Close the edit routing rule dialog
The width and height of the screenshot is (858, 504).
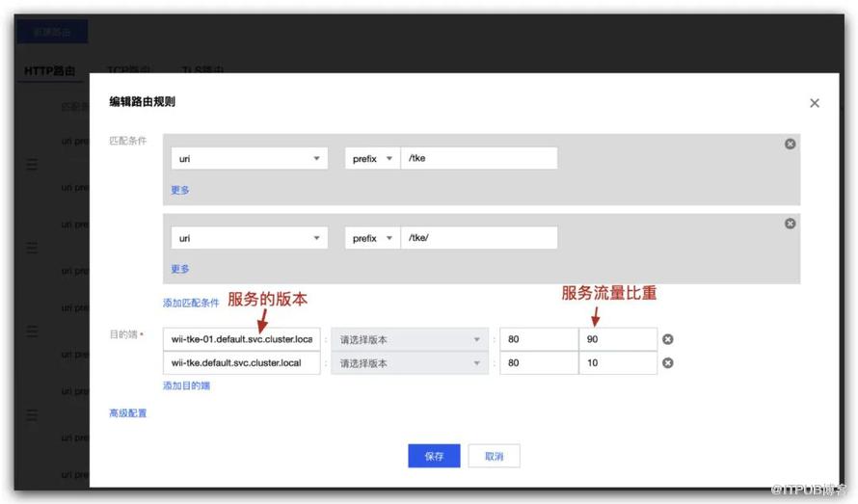815,103
